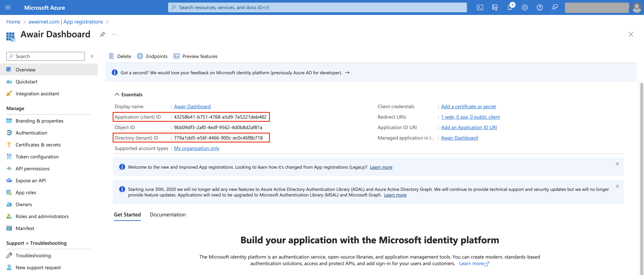The height and width of the screenshot is (275, 644).
Task: Open Preview features
Action: coord(196,56)
